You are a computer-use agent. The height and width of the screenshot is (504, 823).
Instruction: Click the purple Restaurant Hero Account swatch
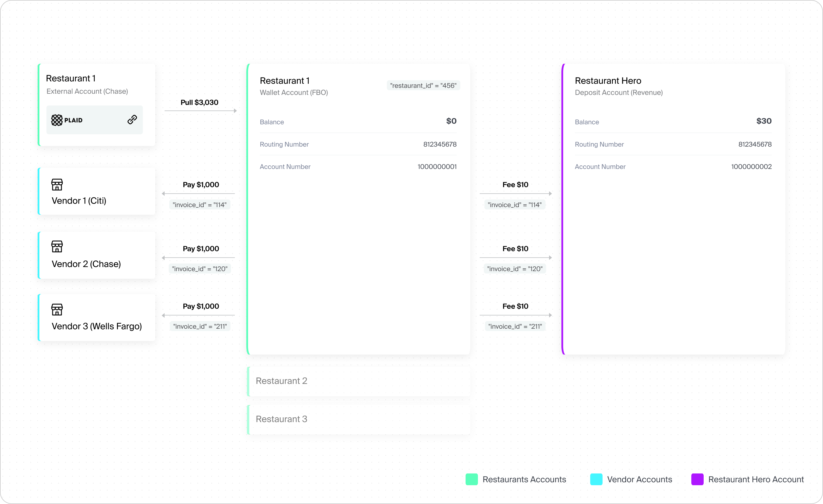point(697,479)
